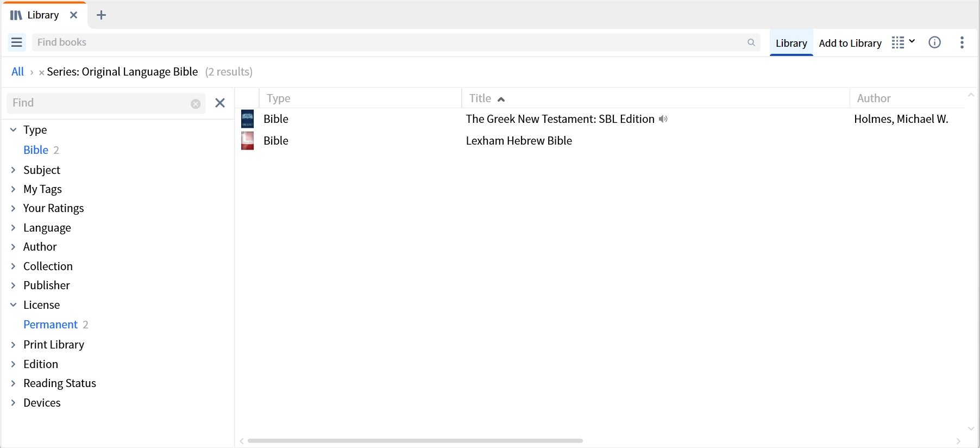Viewport: 980px width, 448px height.
Task: Click the vertical scroll up arrow
Action: pyautogui.click(x=971, y=95)
